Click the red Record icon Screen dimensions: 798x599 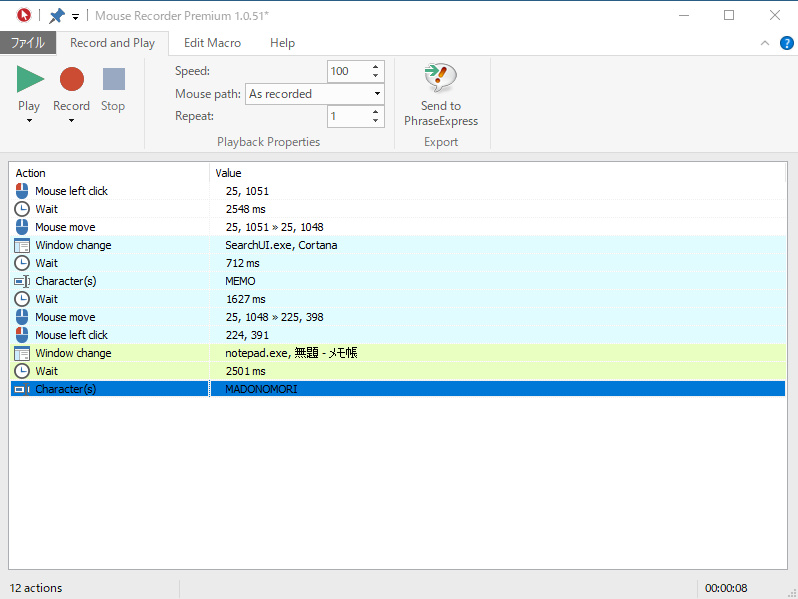click(x=72, y=79)
